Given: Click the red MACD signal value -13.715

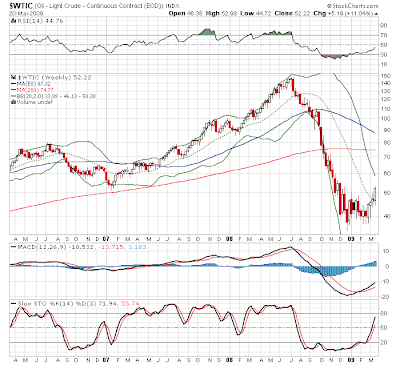Looking at the screenshot, I should pos(112,247).
